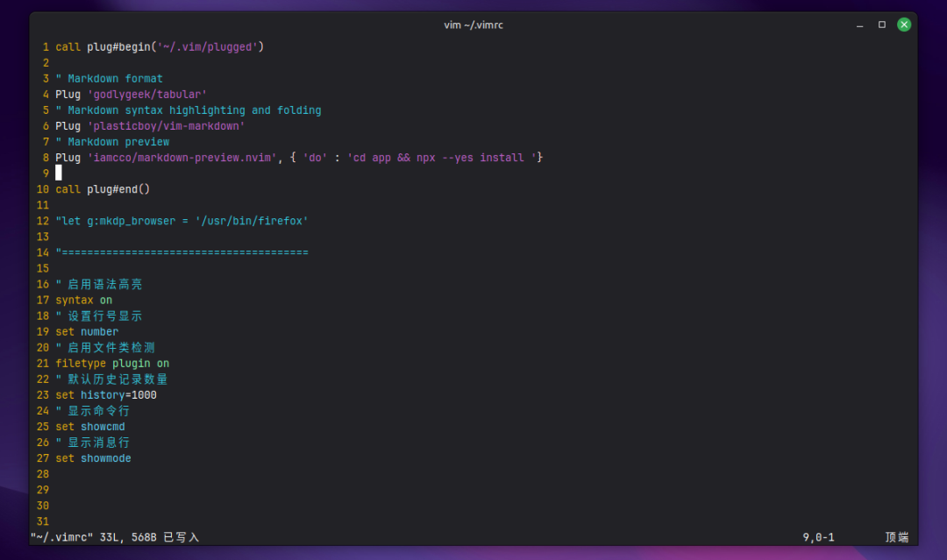Click the '显示命令行' comment
The height and width of the screenshot is (560, 947).
98,411
